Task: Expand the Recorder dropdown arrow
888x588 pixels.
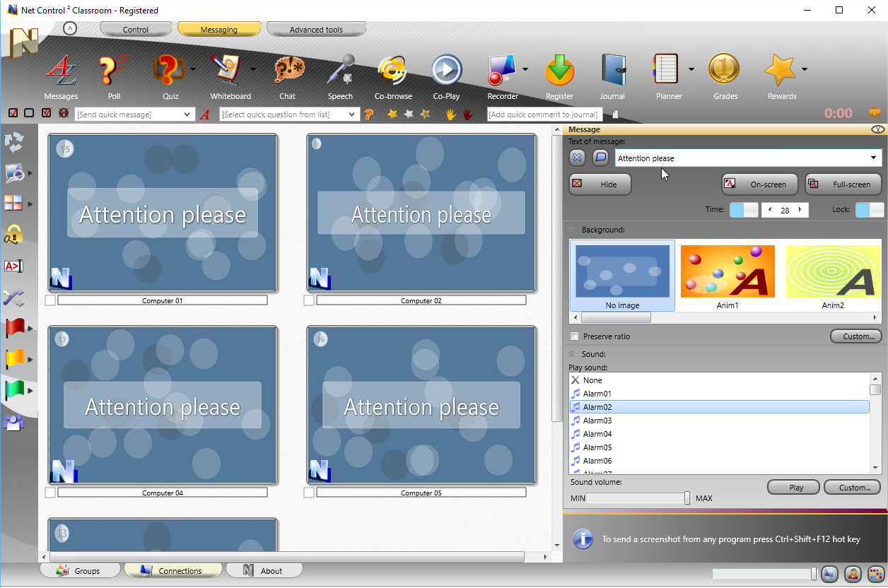Action: click(x=525, y=69)
